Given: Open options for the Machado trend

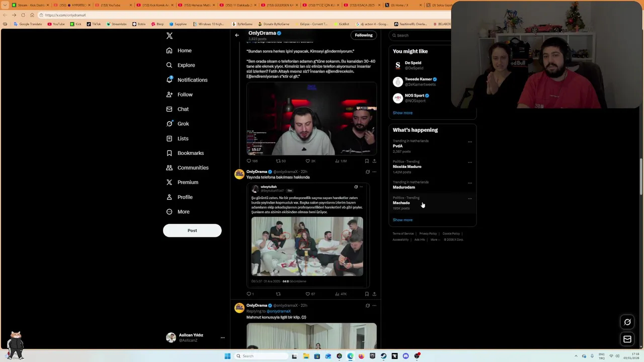Looking at the screenshot, I should pyautogui.click(x=470, y=199).
